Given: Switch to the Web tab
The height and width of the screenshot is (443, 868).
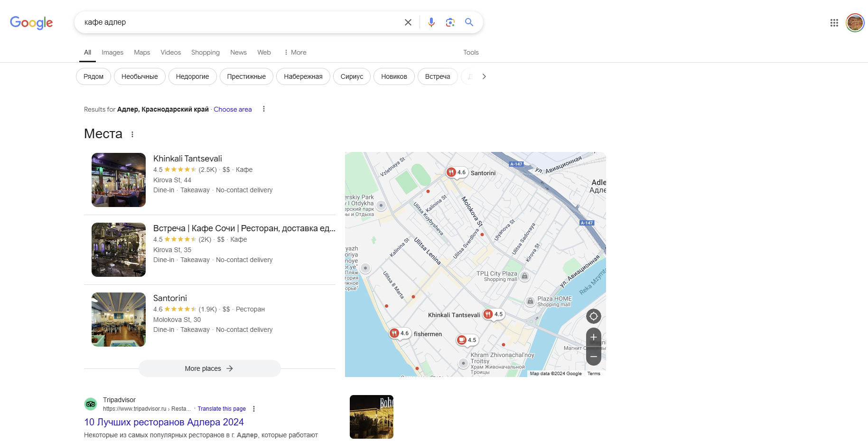Looking at the screenshot, I should 264,52.
